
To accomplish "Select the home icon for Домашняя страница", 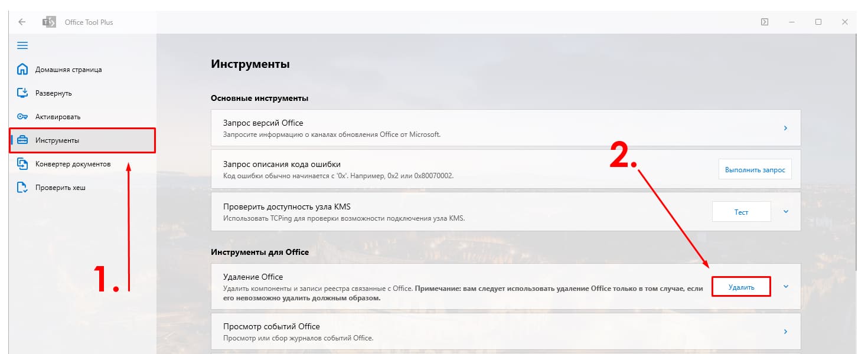I will (22, 69).
